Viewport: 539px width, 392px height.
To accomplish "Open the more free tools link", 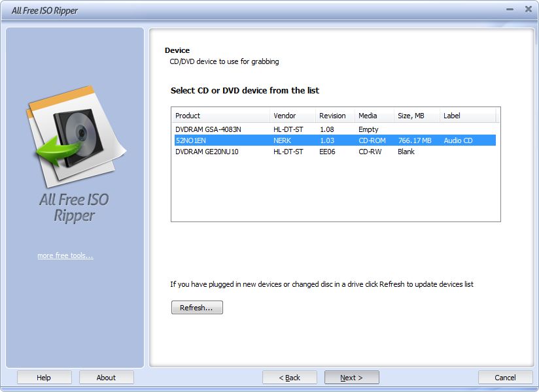I will tap(65, 255).
